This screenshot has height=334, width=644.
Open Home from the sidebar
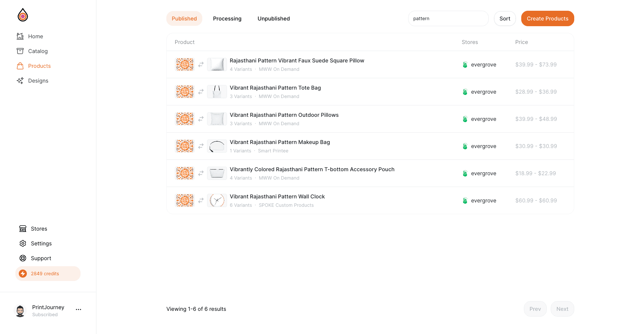pyautogui.click(x=30, y=36)
